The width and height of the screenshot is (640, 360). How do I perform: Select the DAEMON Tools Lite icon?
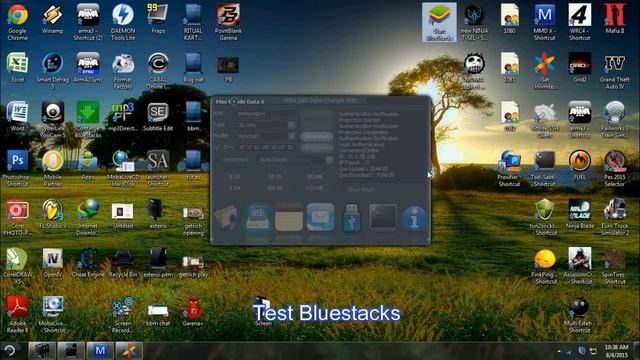[123, 22]
